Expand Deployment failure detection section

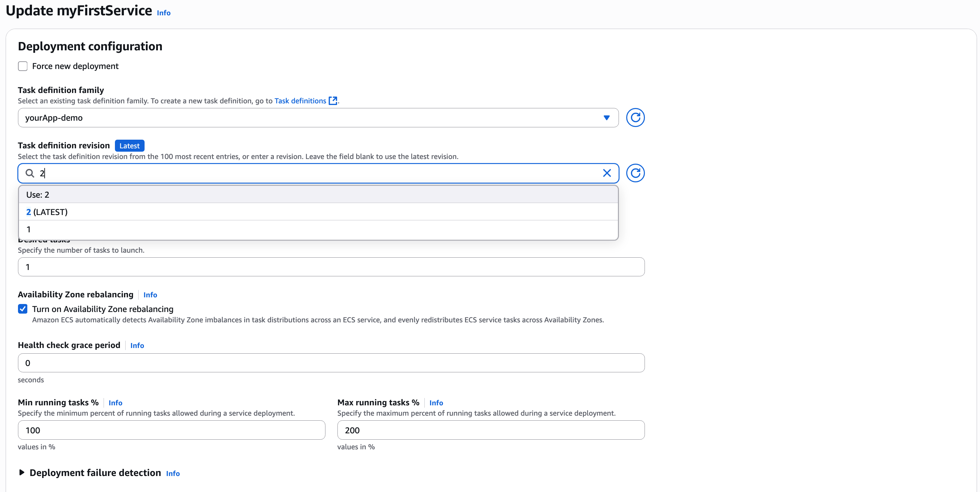click(x=22, y=473)
